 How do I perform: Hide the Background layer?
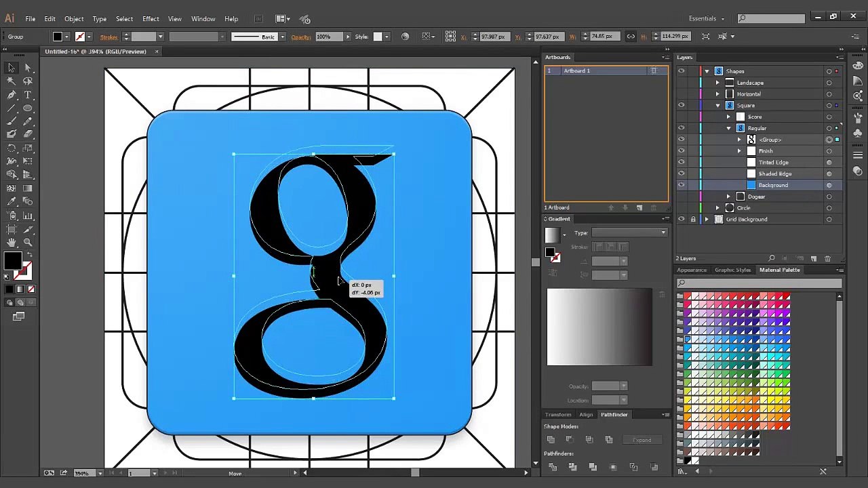(682, 185)
